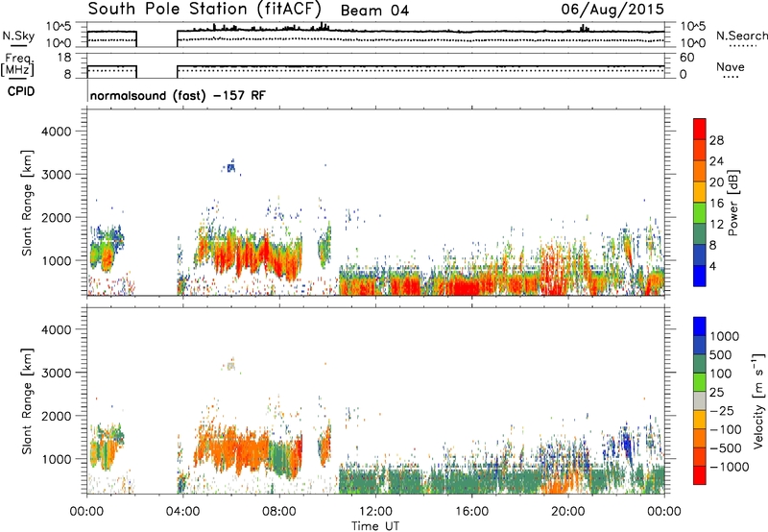
Task: Click the '-500' velocity color bar tick
Action: (726, 448)
